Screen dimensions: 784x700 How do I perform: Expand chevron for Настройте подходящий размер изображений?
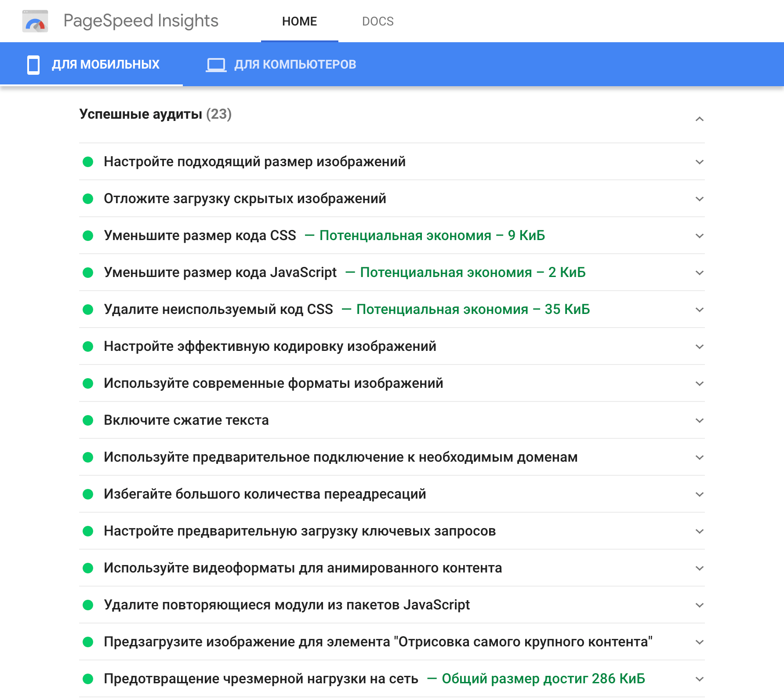700,162
